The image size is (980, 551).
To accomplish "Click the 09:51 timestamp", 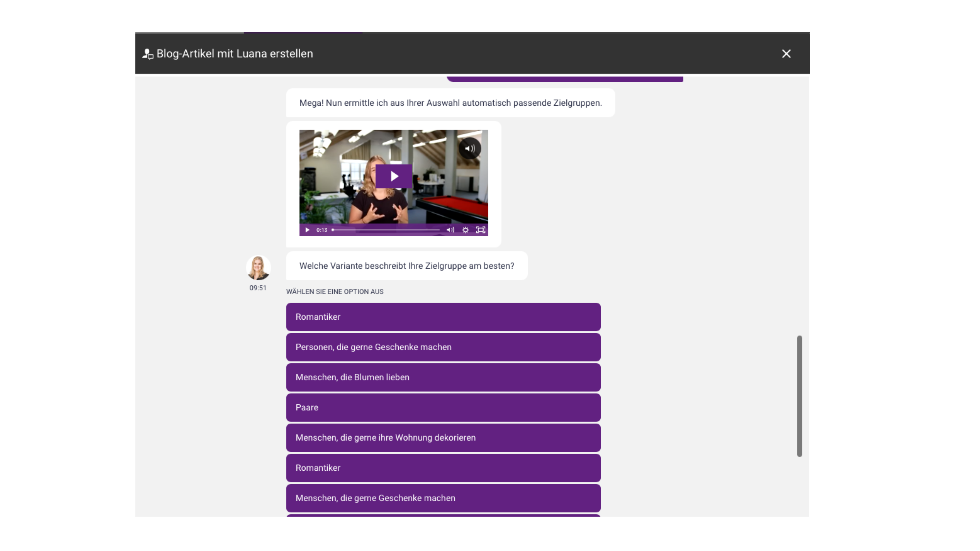I will 258,288.
